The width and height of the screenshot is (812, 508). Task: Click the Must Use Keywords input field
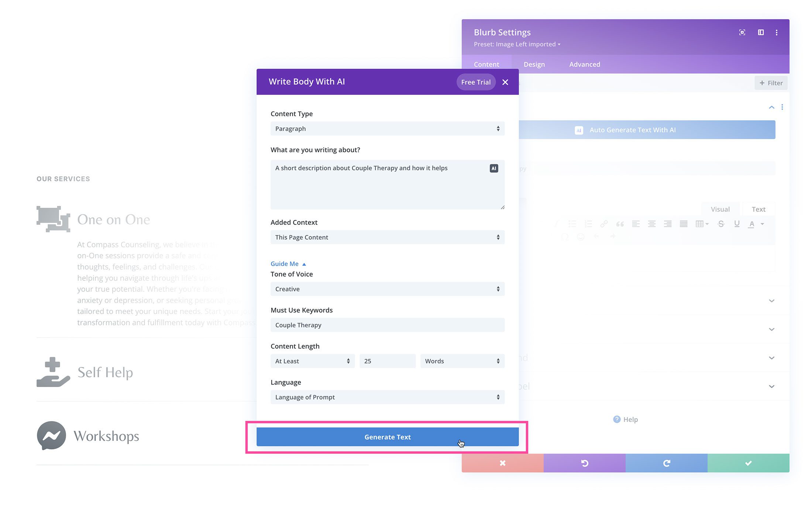[386, 325]
